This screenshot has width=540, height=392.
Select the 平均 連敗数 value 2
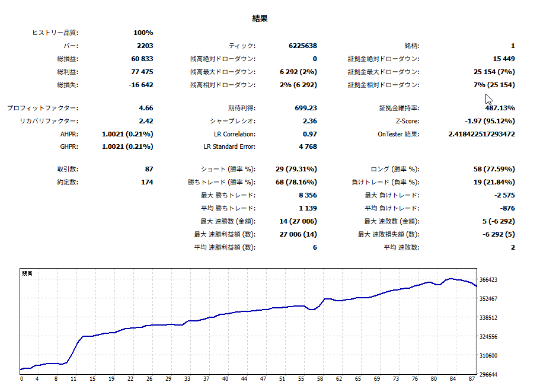tap(513, 248)
